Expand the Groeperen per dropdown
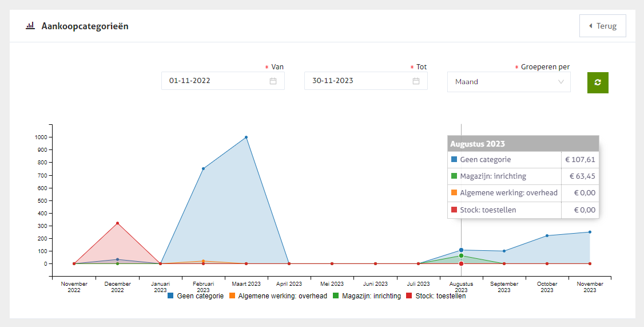The width and height of the screenshot is (644, 327). click(508, 82)
